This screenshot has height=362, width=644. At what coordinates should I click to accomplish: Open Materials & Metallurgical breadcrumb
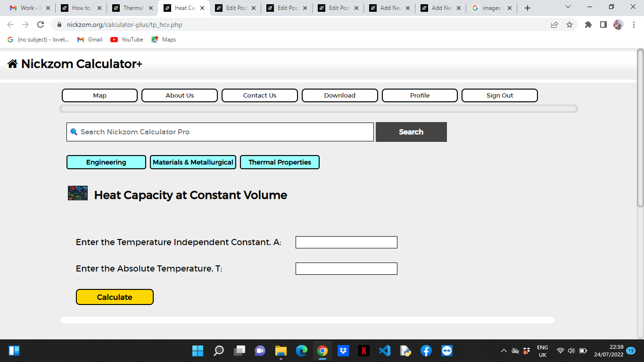[x=193, y=162]
